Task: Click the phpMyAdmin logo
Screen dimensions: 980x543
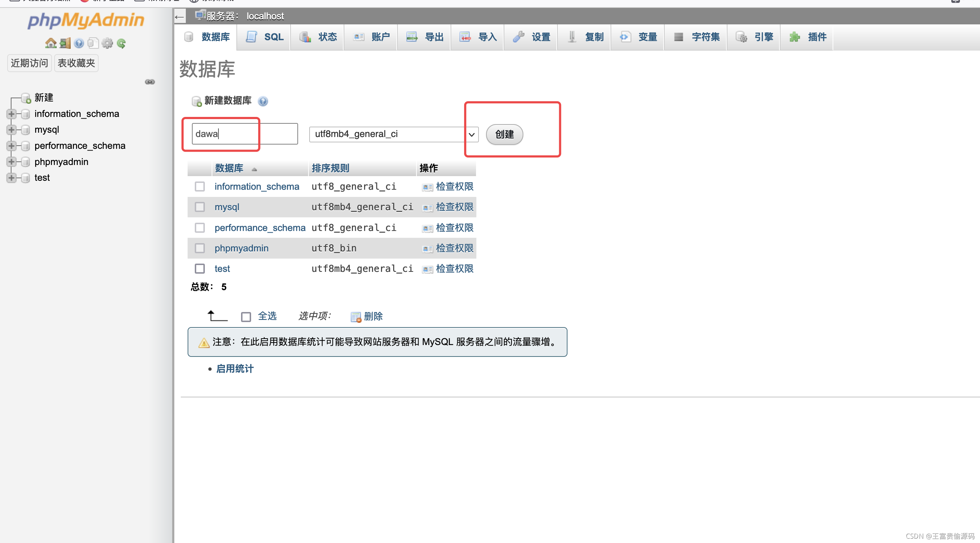Action: (x=86, y=20)
